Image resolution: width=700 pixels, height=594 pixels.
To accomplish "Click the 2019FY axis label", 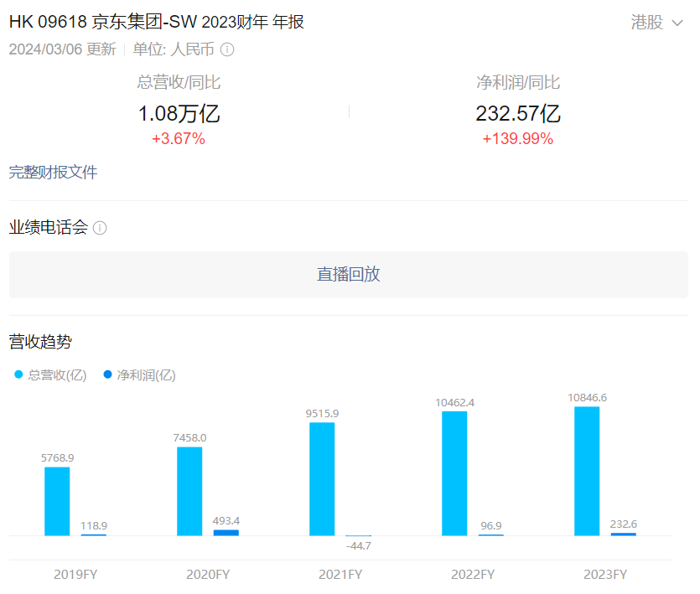I will tap(75, 575).
